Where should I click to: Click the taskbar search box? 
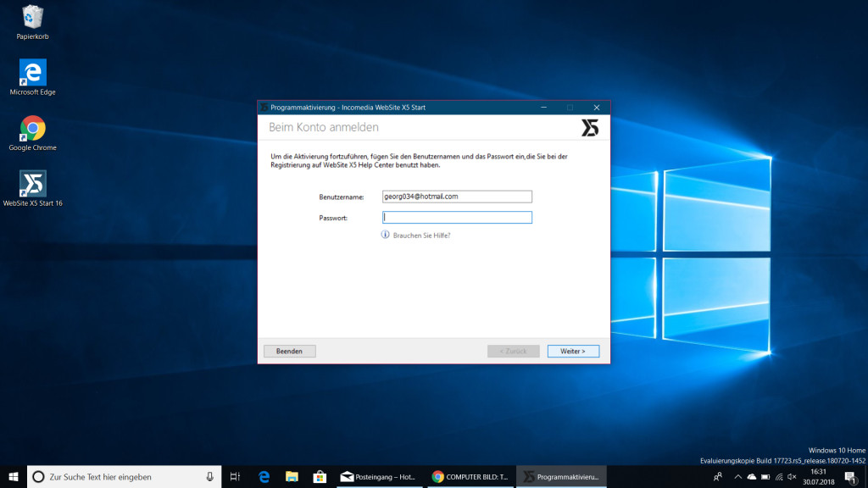pyautogui.click(x=124, y=476)
